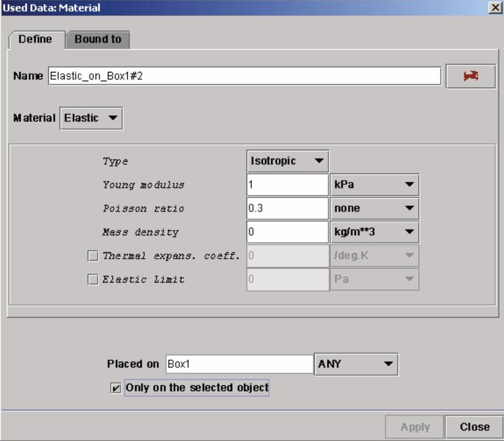Click the Young modulus value field
This screenshot has height=441, width=504.
287,185
